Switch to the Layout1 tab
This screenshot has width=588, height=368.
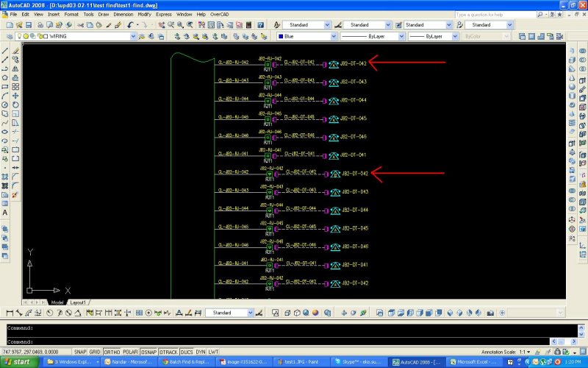pos(78,302)
